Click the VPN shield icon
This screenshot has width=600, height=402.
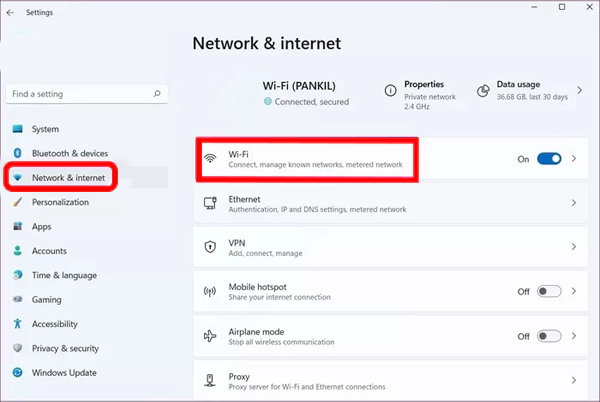click(210, 247)
